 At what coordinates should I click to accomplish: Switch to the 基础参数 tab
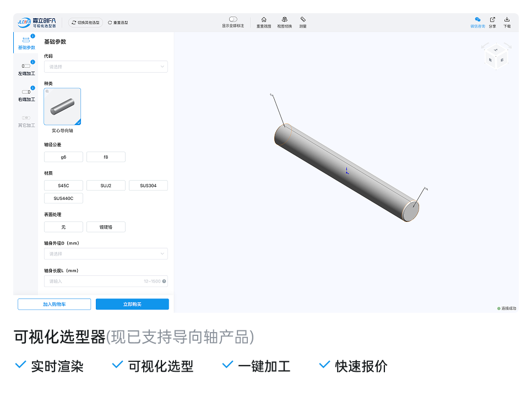coord(25,41)
